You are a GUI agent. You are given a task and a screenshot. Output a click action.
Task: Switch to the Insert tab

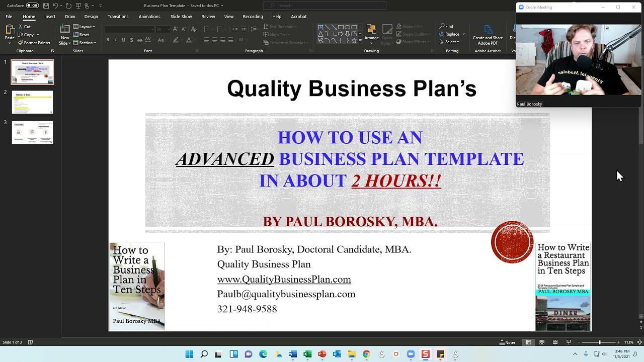[50, 17]
